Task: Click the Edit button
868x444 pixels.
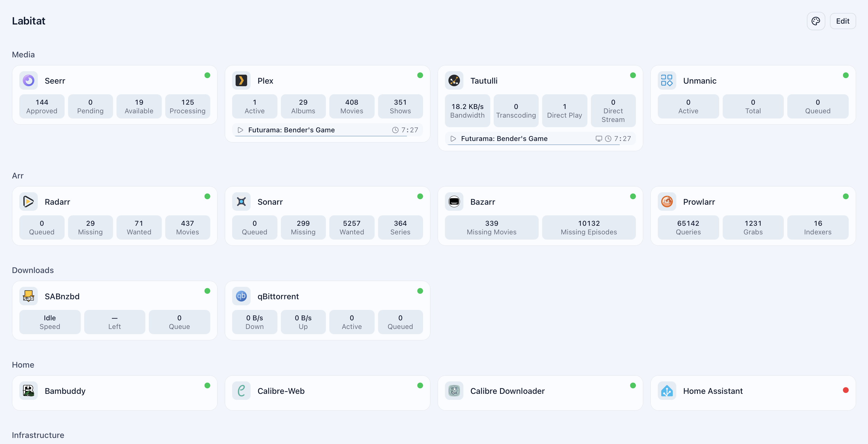Action: tap(843, 21)
